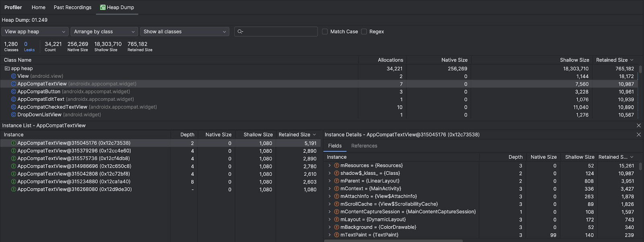The width and height of the screenshot is (644, 242).
Task: Click the app heap folder icon
Action: tap(7, 69)
